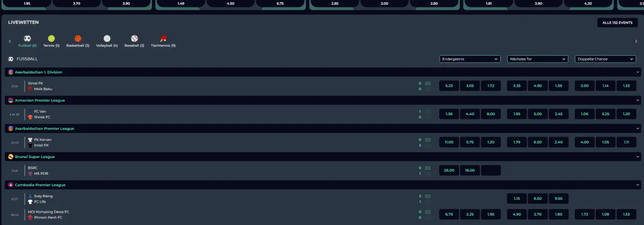Screen dimensions: 644x225
Task: Click match time 24:42 of FK Karvan
Action: 15,142
